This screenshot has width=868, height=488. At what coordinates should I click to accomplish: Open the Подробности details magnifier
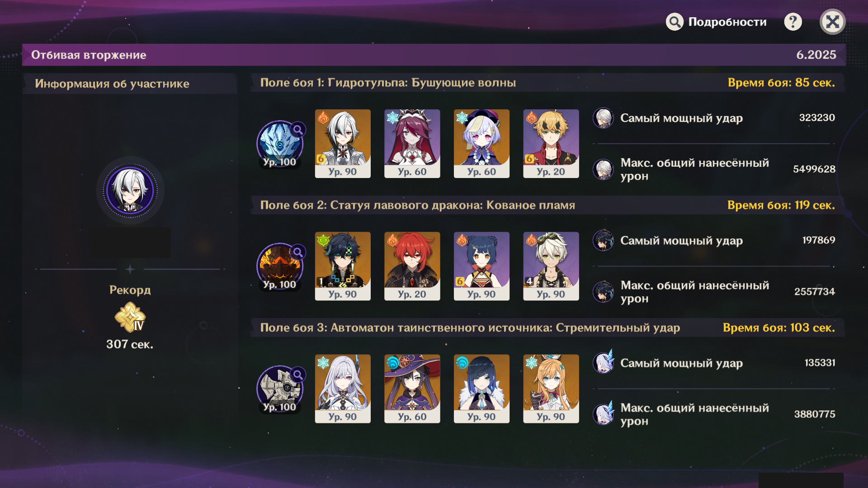[675, 22]
